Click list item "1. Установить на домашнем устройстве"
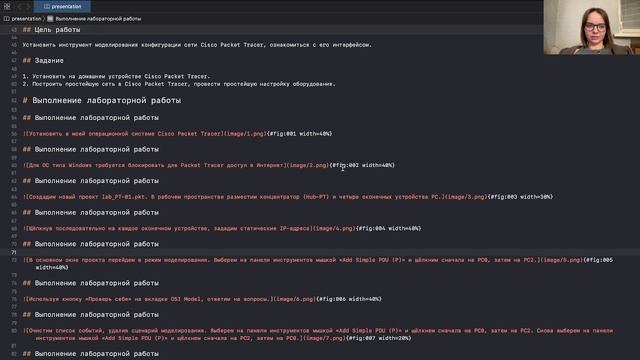This screenshot has height=360, width=640. pos(116,76)
